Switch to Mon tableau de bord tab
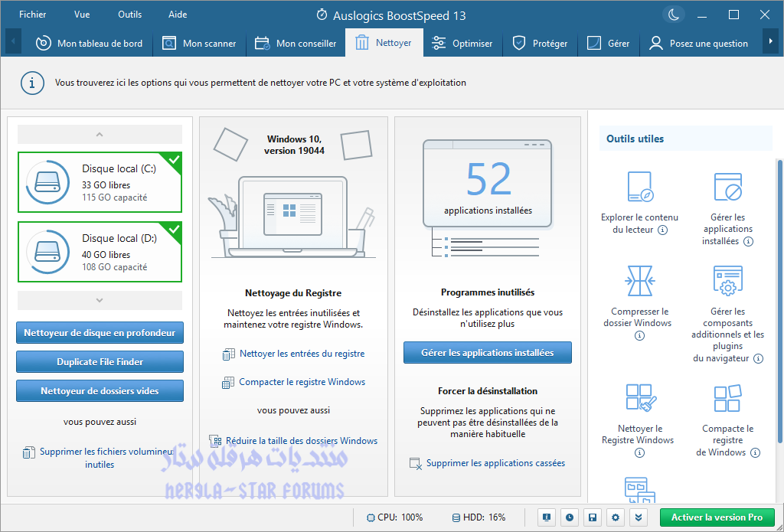This screenshot has height=532, width=784. pyautogui.click(x=89, y=43)
